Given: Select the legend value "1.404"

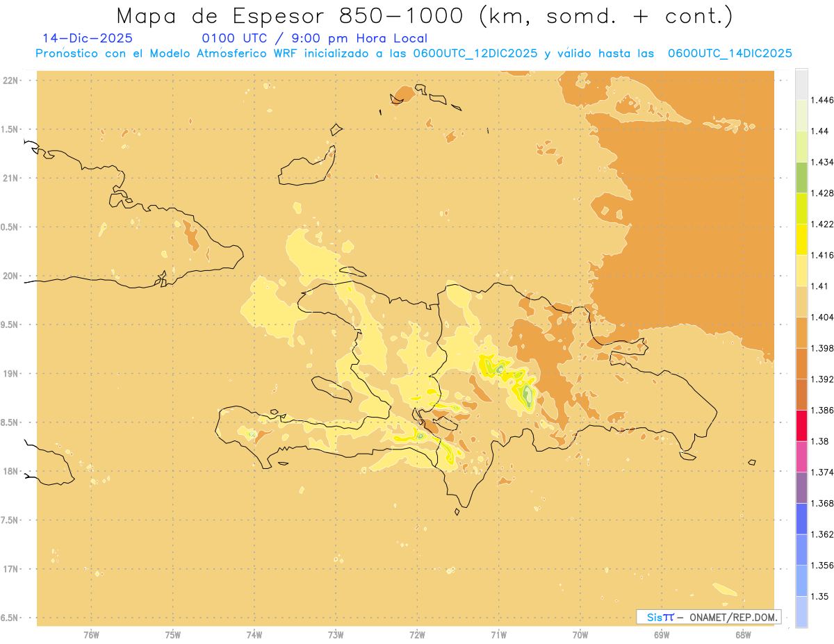Looking at the screenshot, I should click(x=822, y=317).
